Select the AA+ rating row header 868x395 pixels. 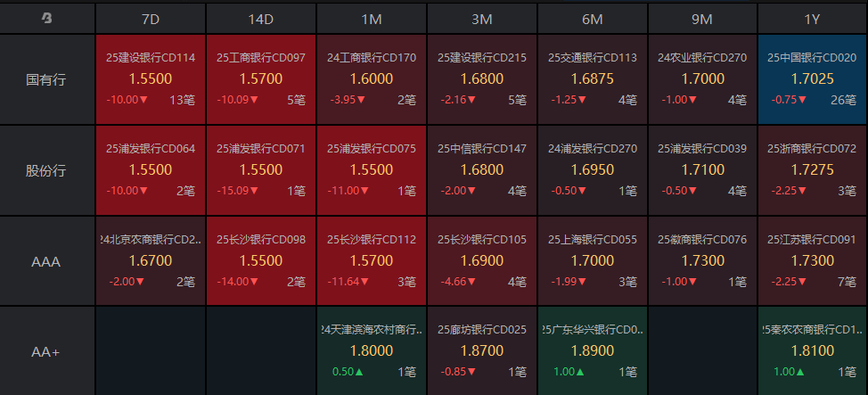47,352
